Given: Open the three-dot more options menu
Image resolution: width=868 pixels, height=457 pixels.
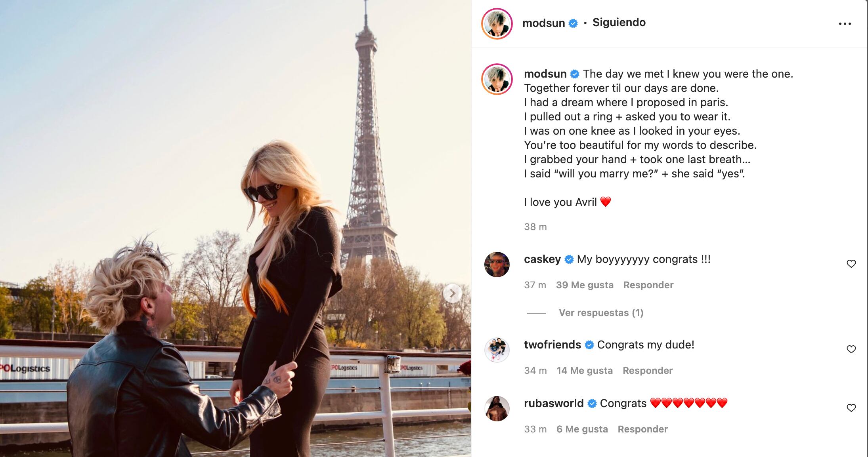Looking at the screenshot, I should click(845, 24).
